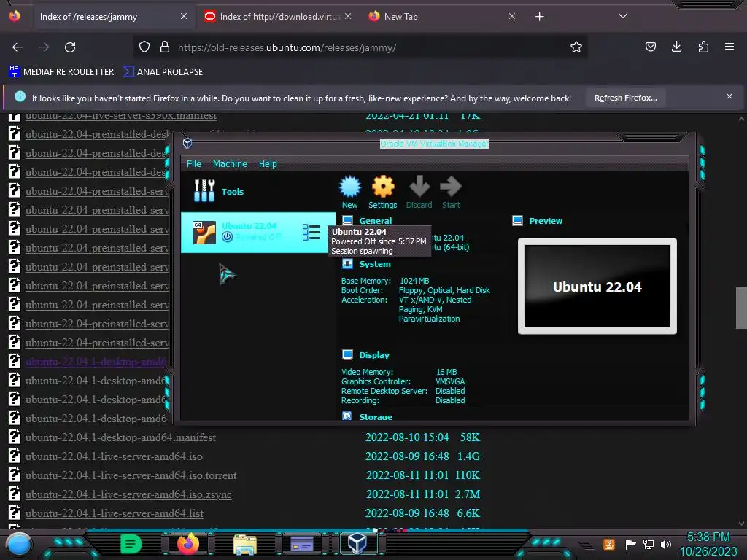Open ubuntu-22.04.1-live-server-amd64.iso.torrent link
Screen dimensions: 747x560
tap(131, 475)
